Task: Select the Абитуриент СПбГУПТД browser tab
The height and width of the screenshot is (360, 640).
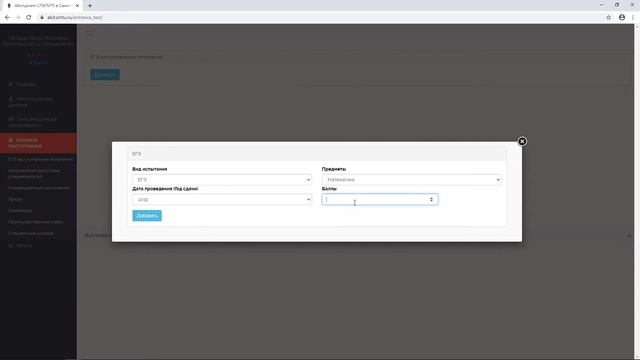Action: coord(41,6)
